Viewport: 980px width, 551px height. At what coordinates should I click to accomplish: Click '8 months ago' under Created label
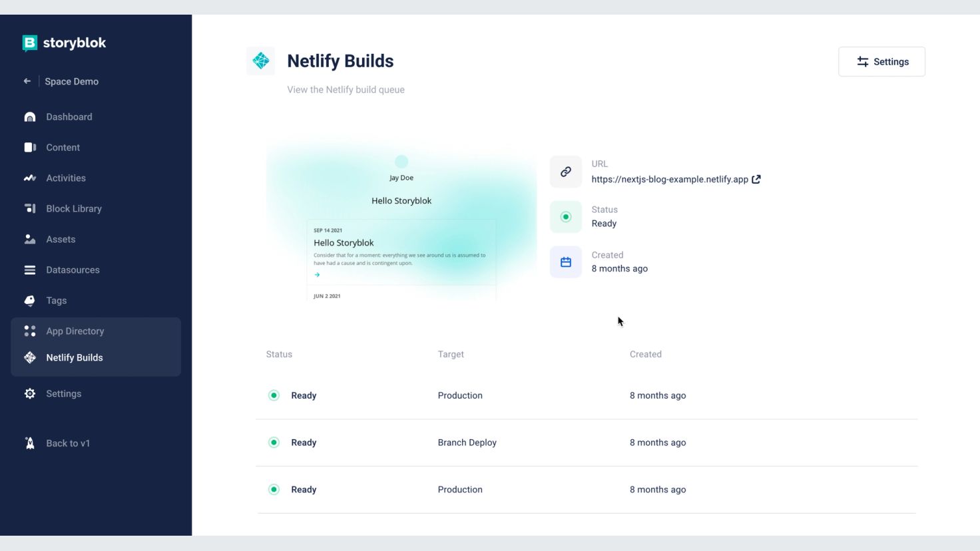click(619, 269)
